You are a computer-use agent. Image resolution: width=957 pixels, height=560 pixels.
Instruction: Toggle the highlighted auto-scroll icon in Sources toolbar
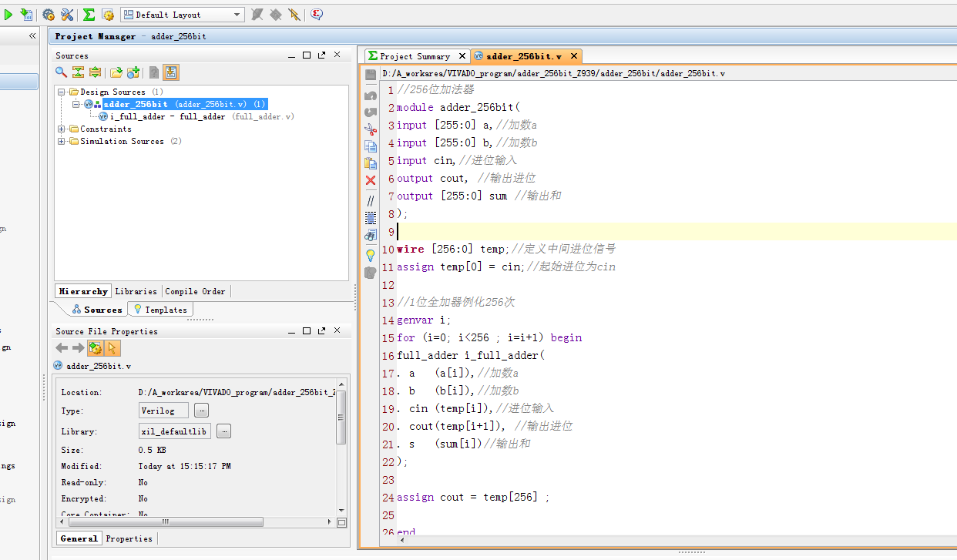click(x=171, y=72)
